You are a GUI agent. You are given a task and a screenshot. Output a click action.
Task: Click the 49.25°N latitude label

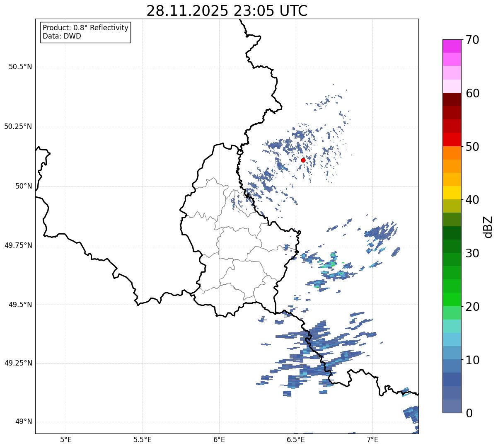(18, 363)
